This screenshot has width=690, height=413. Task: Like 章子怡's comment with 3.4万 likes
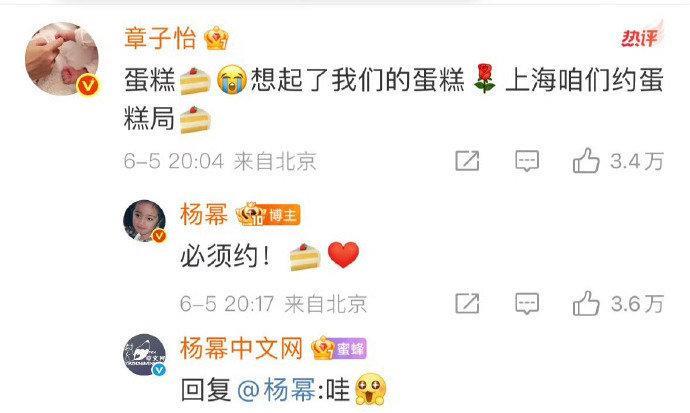point(586,161)
